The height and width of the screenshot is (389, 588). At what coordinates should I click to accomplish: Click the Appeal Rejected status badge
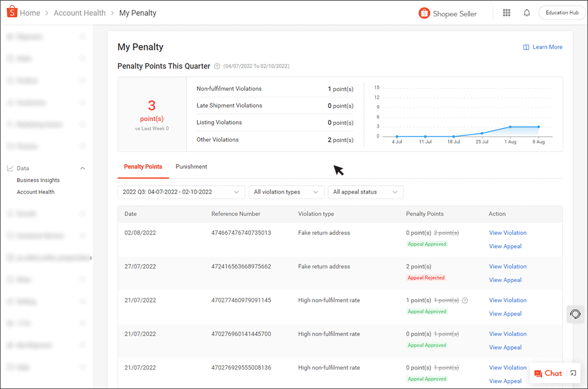click(426, 278)
